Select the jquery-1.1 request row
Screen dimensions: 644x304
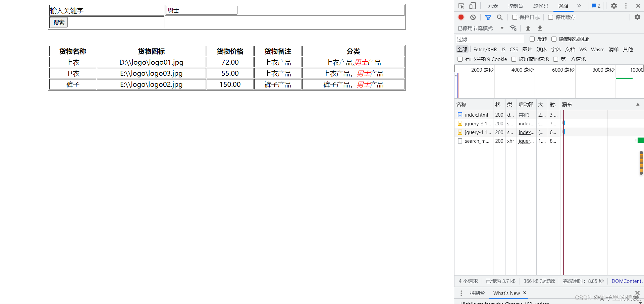click(x=549, y=132)
